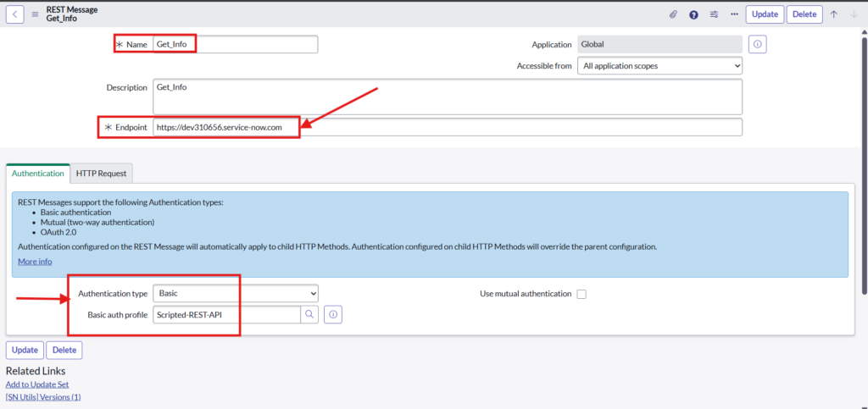Expand the Authentication type dropdown
Viewport: 868px width, 409px height.
coord(236,293)
